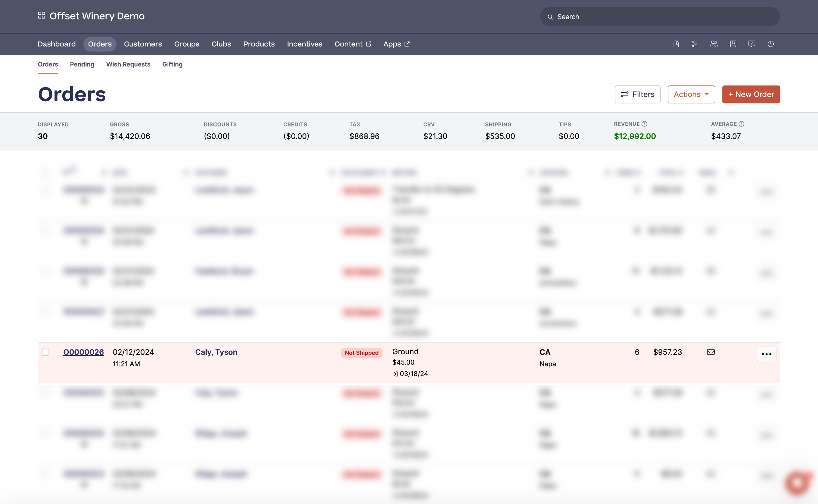Screen dimensions: 818x504
Task: Check the box for order 00000026
Action: (x=45, y=352)
